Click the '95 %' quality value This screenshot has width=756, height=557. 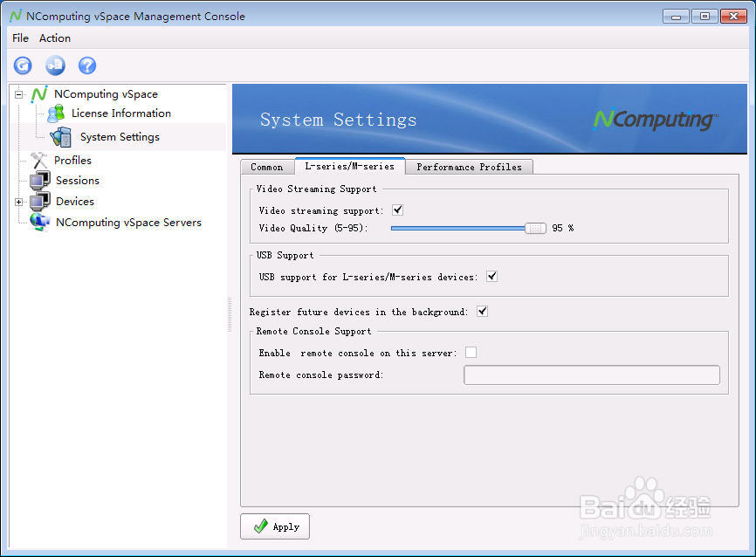pos(563,228)
